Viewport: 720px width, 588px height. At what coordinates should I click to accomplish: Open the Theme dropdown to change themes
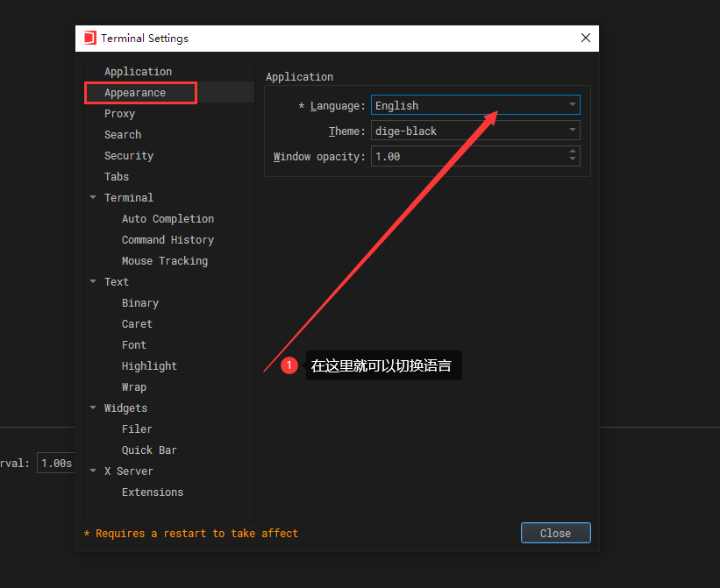coord(572,131)
